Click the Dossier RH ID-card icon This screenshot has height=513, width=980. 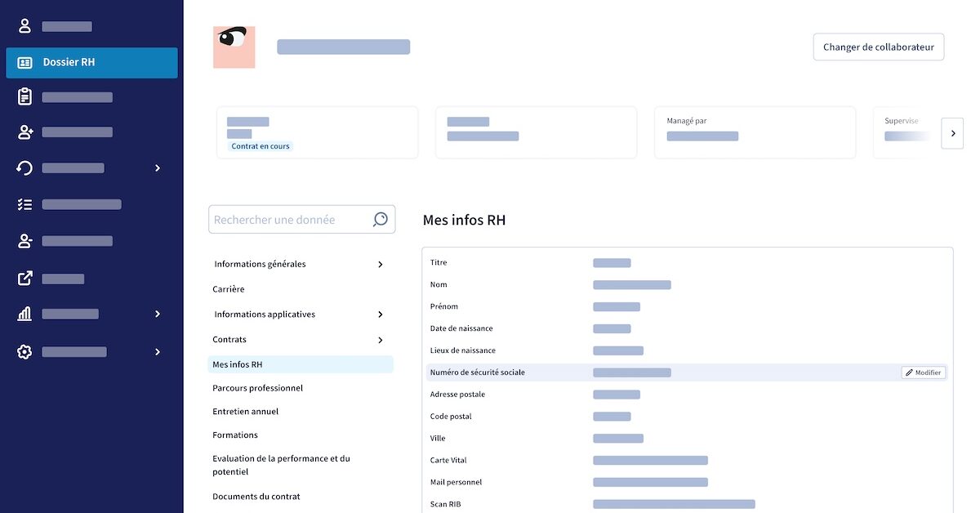click(x=24, y=61)
